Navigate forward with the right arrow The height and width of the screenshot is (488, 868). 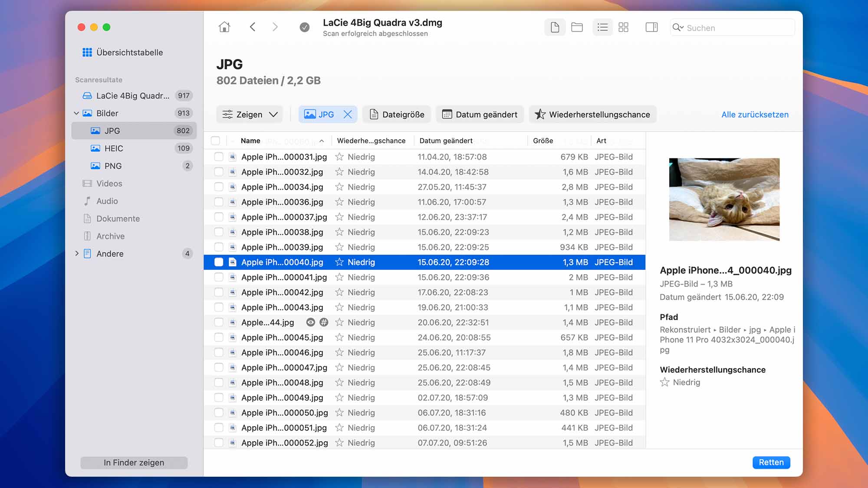[275, 27]
